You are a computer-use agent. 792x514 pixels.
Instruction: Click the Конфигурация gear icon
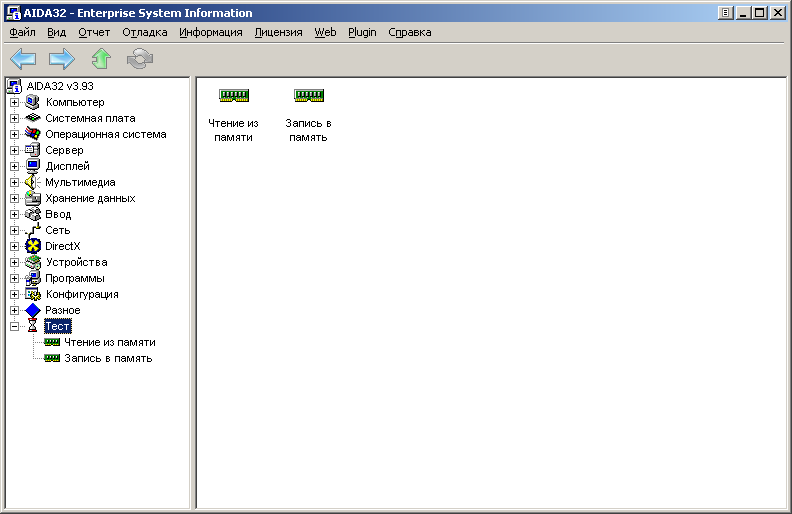click(x=33, y=294)
